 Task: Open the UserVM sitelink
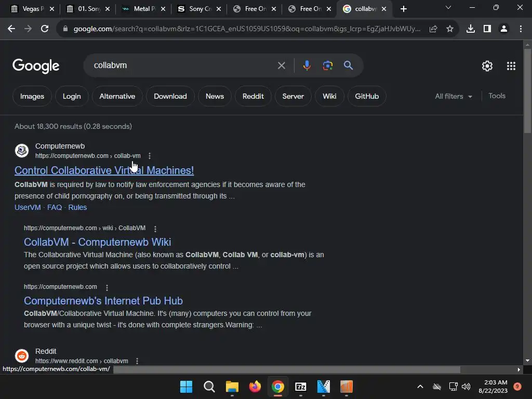[x=28, y=207]
